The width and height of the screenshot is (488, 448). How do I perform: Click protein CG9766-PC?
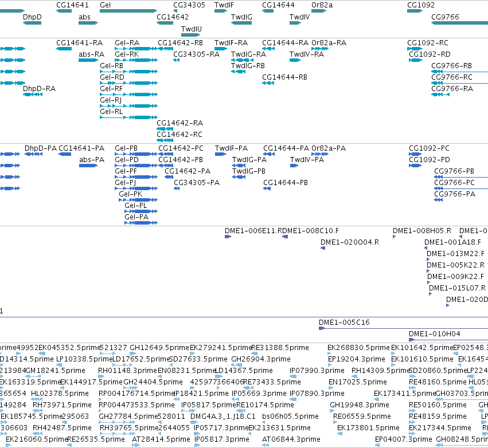coord(454,183)
